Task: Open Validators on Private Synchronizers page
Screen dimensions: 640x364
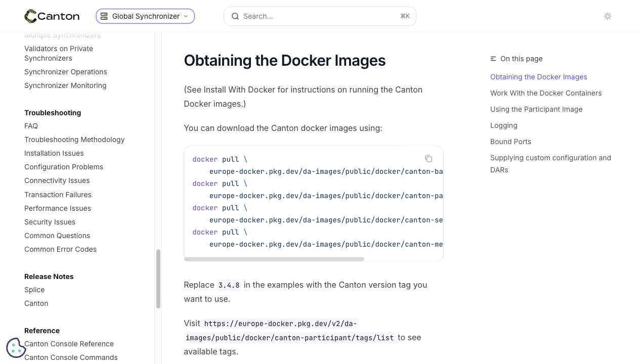Action: pos(59,53)
